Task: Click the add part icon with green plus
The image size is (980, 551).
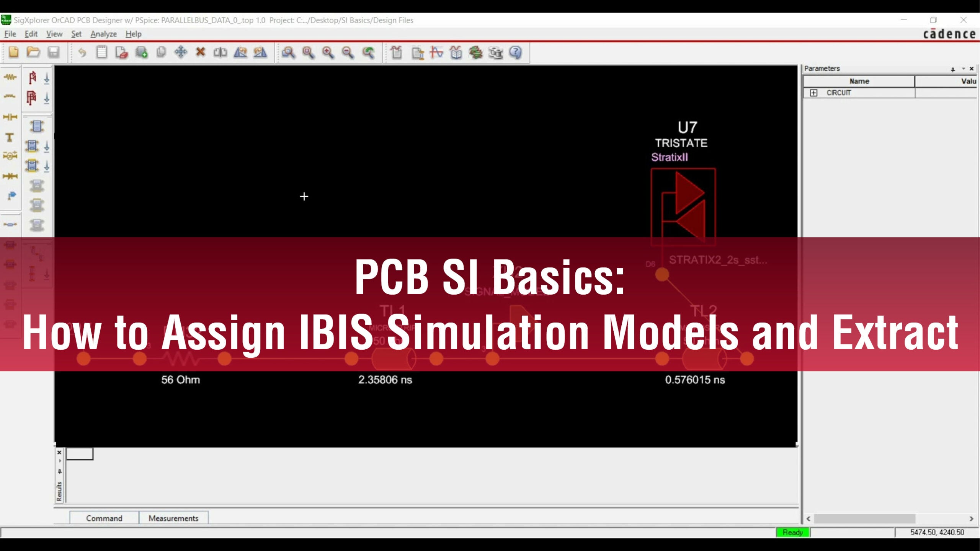Action: pos(142,52)
